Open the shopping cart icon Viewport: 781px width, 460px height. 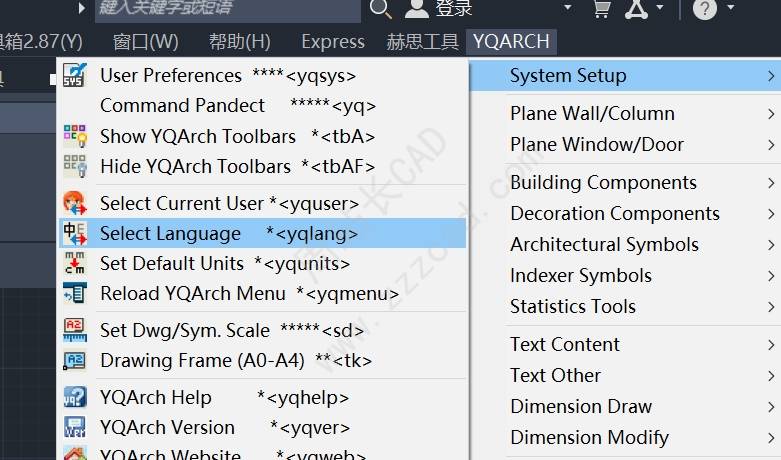(602, 8)
